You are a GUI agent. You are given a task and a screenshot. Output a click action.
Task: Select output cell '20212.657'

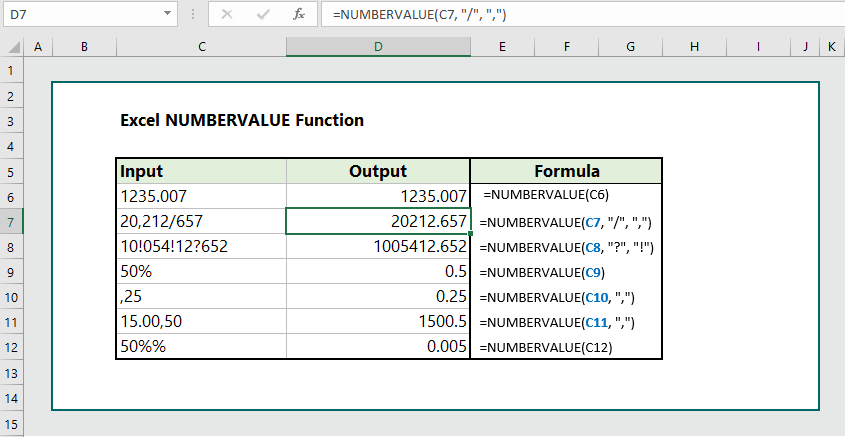378,221
